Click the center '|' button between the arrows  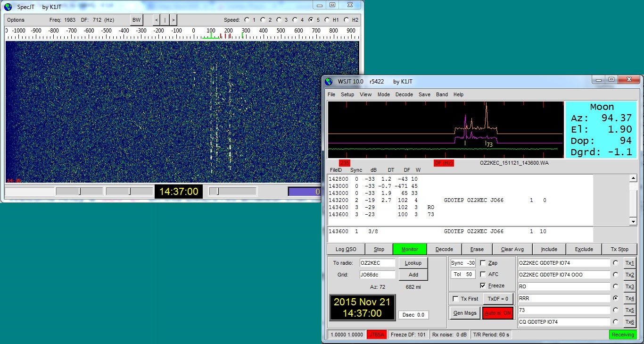coord(165,20)
